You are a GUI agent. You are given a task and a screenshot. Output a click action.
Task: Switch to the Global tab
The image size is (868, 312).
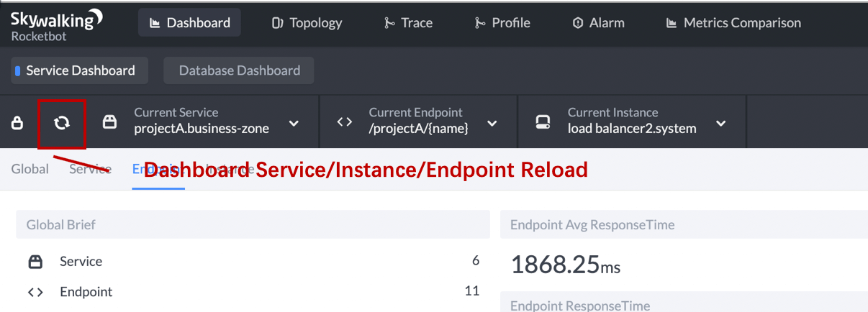coord(30,169)
